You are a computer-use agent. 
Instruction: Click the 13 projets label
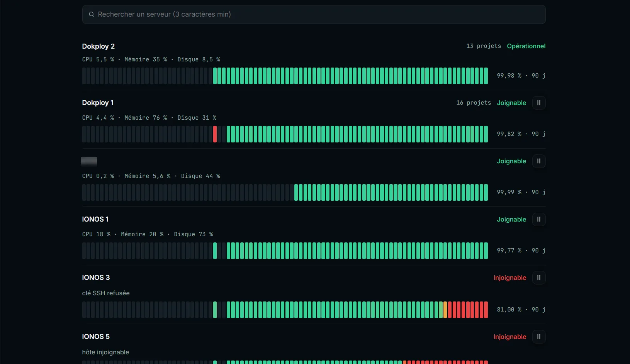tap(484, 46)
